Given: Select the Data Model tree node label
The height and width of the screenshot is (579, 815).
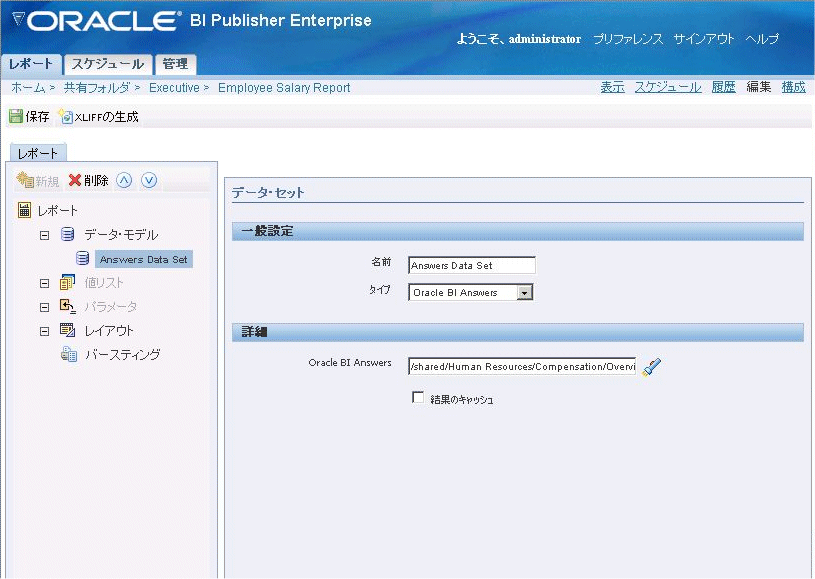Looking at the screenshot, I should click(x=121, y=235).
